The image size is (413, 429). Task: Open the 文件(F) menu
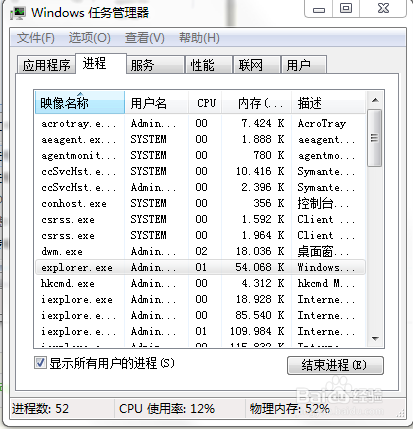pyautogui.click(x=36, y=38)
